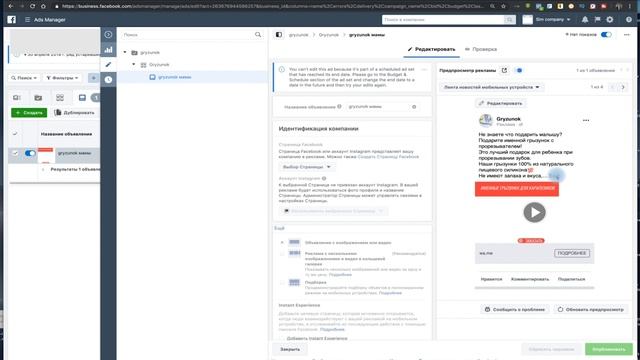Collapse the side panel with the arrow circle icon
Image resolution: width=640 pixels, height=360 pixels.
(108, 35)
